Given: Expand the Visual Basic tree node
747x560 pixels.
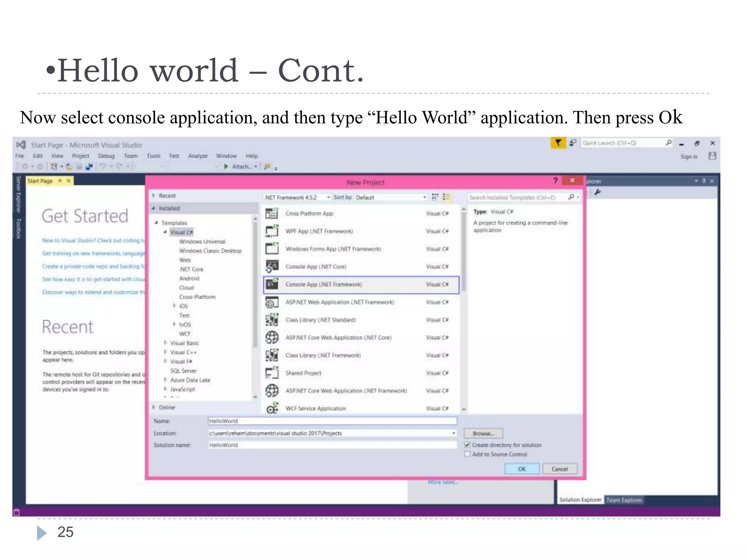Looking at the screenshot, I should pos(165,343).
